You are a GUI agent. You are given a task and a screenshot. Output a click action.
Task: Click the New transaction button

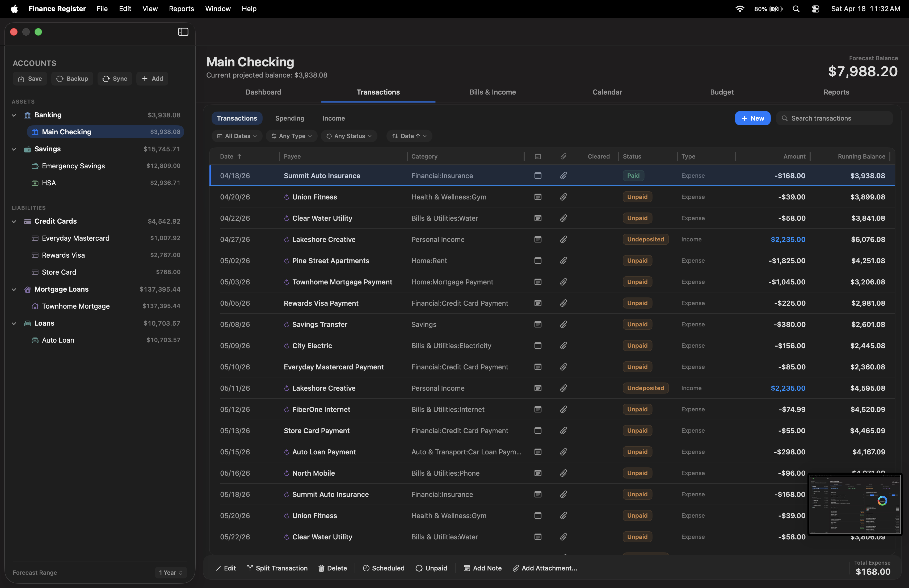point(752,118)
